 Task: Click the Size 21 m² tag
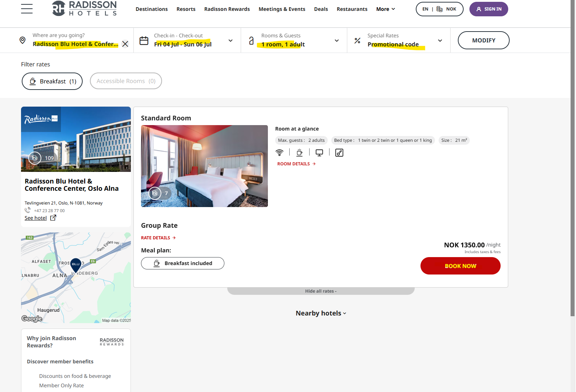pos(454,140)
